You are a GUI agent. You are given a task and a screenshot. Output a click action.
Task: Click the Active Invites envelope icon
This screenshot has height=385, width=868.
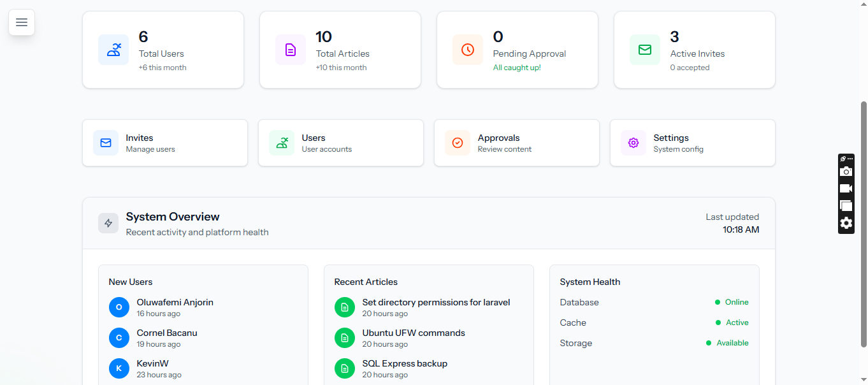645,50
